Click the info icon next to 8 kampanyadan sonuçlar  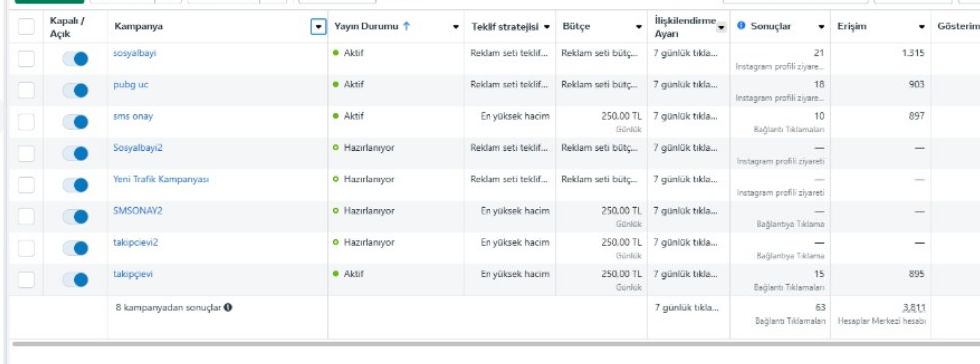pyautogui.click(x=228, y=308)
